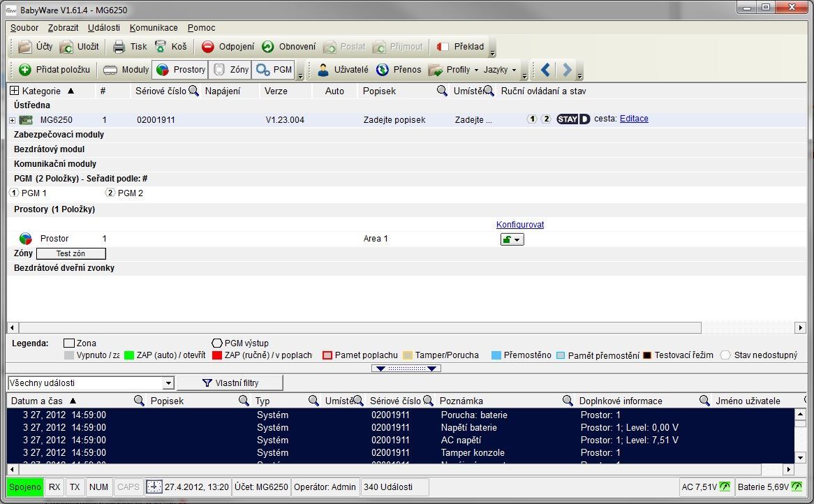
Task: Disconnect using the red Odpojení icon
Action: (208, 47)
